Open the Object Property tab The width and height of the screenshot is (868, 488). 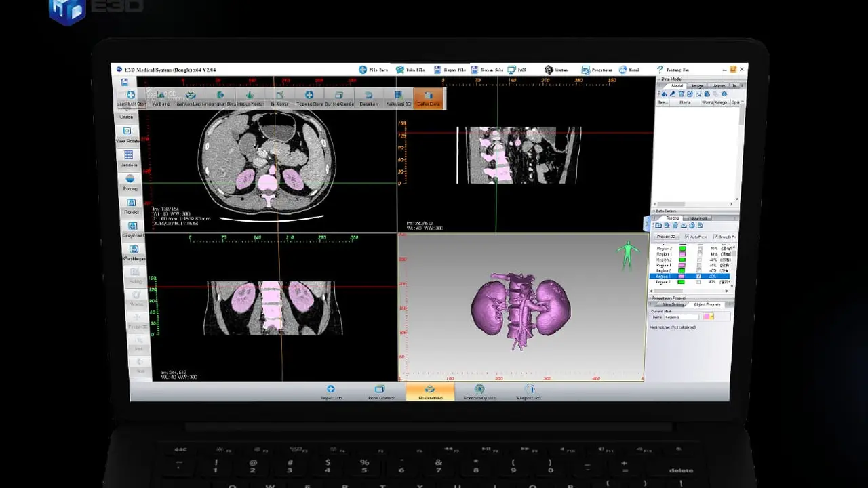[707, 305]
